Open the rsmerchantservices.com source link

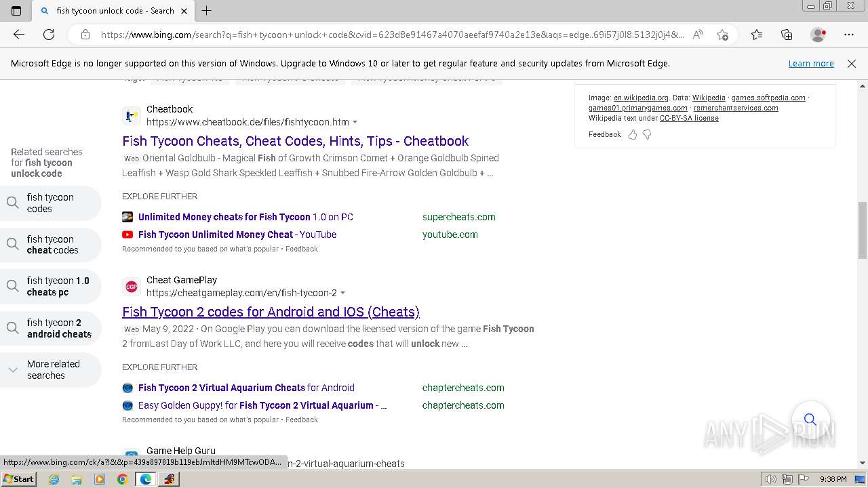tap(736, 108)
